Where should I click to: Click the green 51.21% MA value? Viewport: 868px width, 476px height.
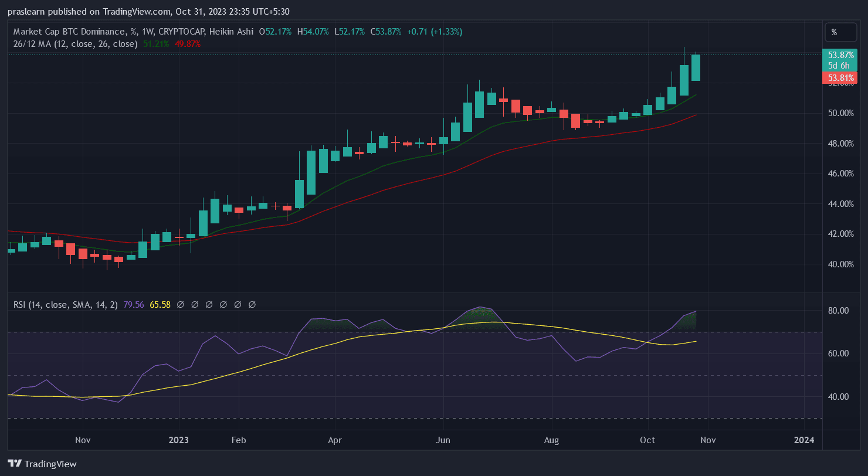coord(155,43)
